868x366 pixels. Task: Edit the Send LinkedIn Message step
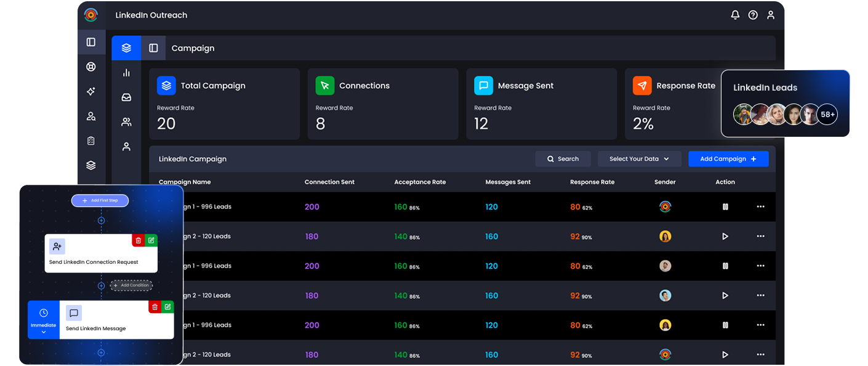point(167,307)
